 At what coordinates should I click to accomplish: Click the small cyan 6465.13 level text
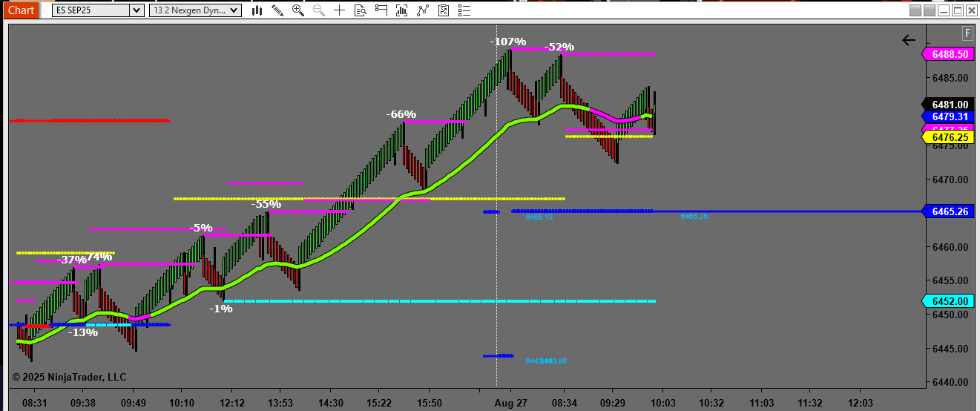539,217
